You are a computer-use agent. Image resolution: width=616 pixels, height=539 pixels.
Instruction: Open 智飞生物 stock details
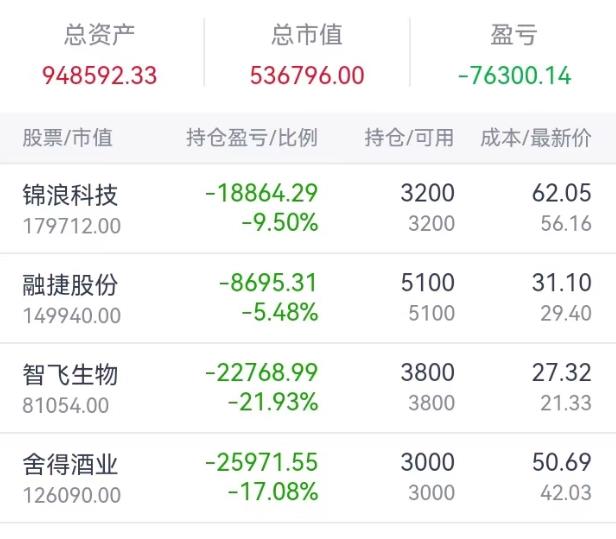click(70, 375)
